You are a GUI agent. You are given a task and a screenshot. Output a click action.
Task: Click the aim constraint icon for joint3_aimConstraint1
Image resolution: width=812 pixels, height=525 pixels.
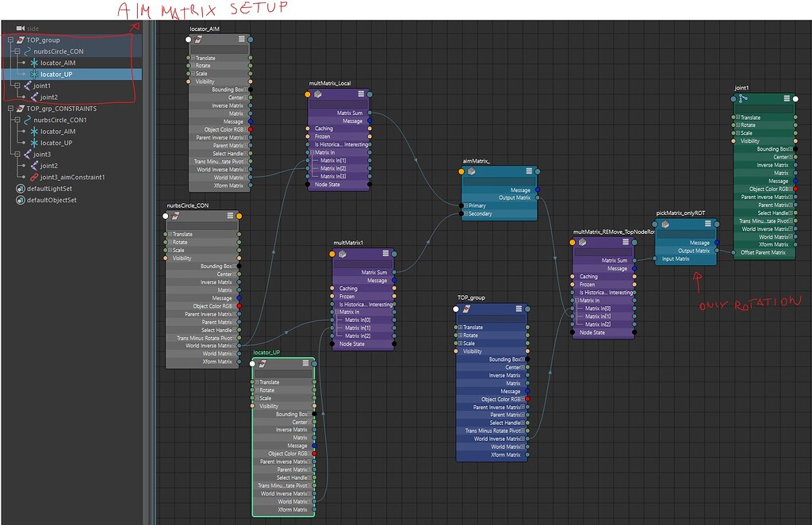point(34,177)
